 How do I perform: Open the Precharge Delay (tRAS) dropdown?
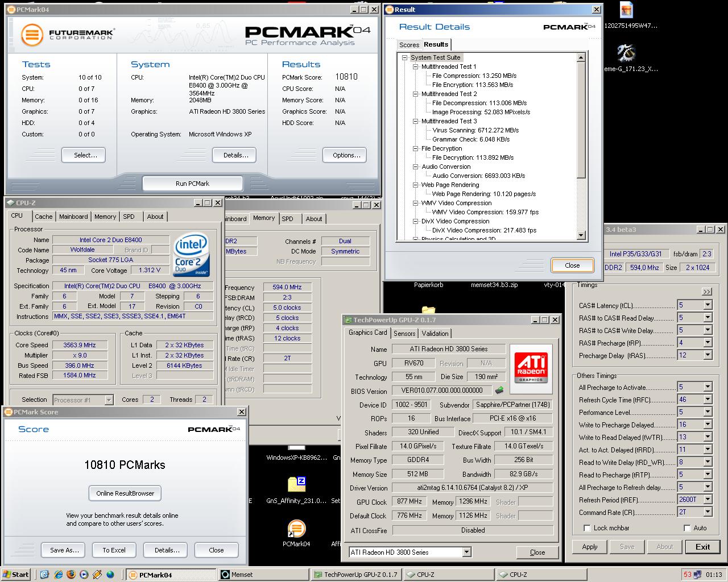[708, 355]
